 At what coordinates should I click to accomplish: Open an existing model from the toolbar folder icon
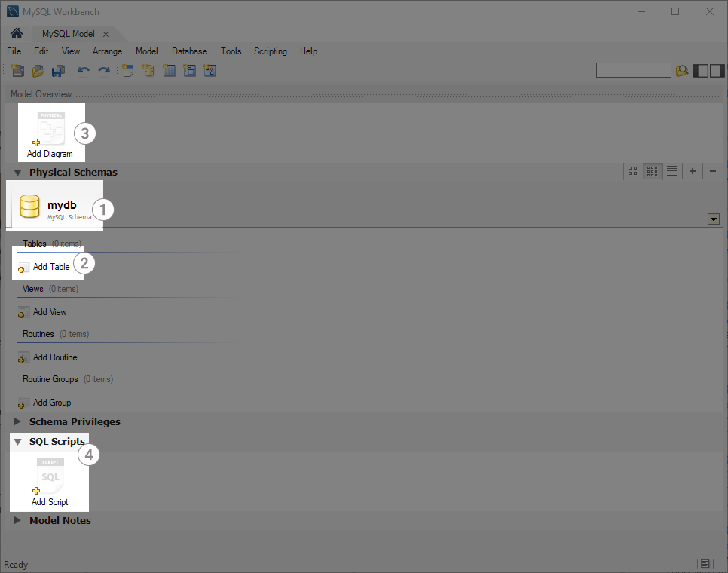37,70
